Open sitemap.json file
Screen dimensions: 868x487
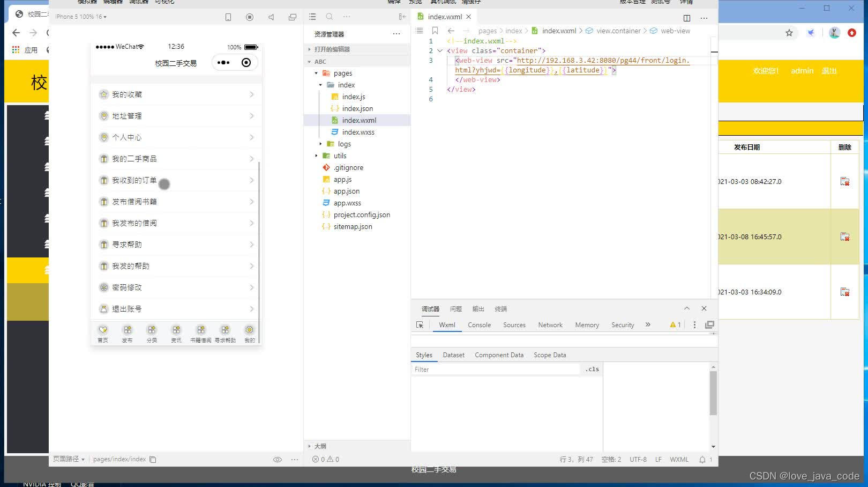[x=353, y=226]
